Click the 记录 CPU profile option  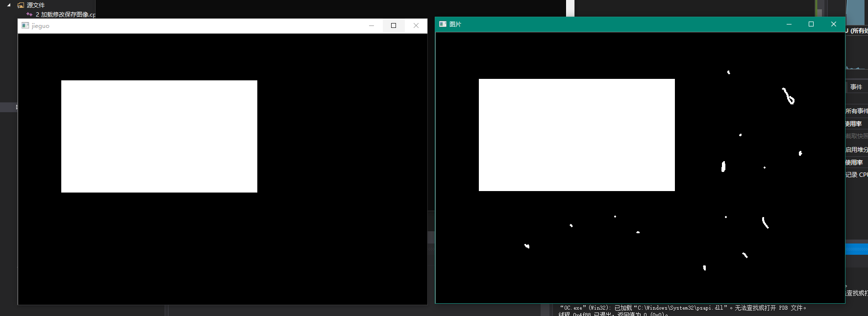(857, 175)
